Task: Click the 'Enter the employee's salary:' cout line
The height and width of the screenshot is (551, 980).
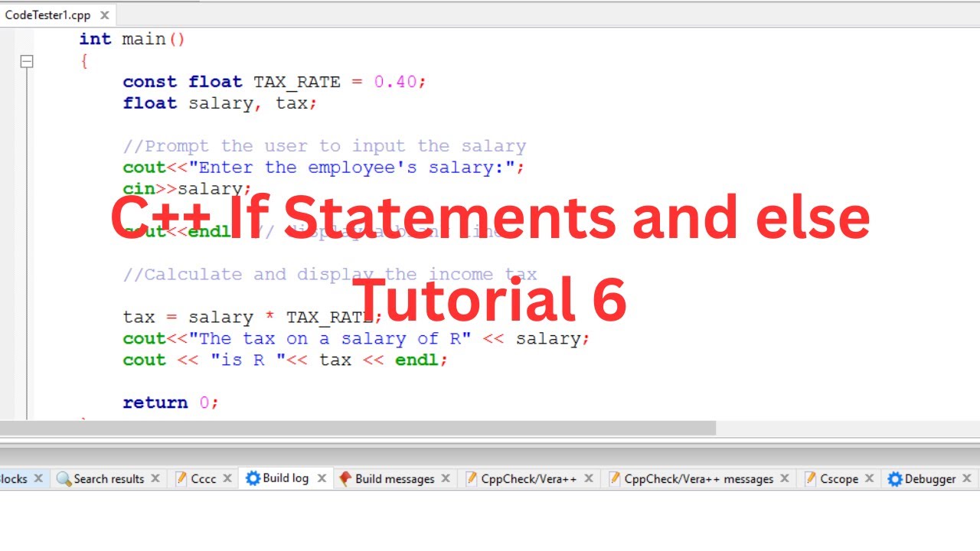Action: coord(324,168)
